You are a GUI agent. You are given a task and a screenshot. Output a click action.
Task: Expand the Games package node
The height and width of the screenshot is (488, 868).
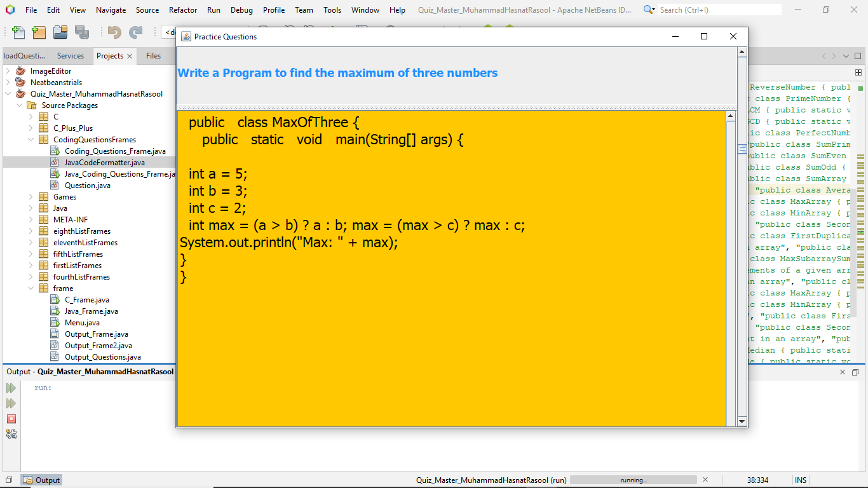tap(31, 197)
